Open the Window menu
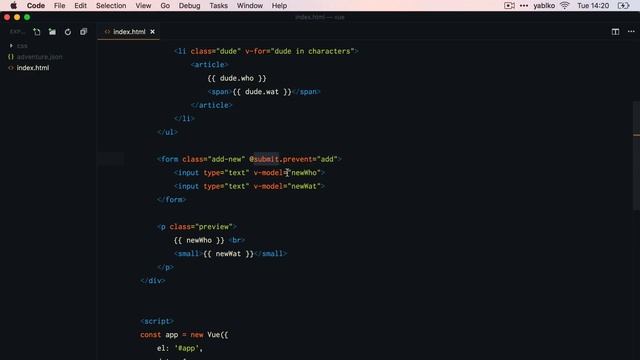Image resolution: width=640 pixels, height=360 pixels. point(250,6)
